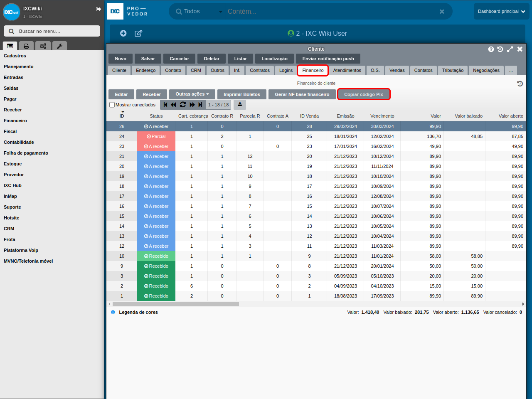Click the horizontal scrollbar of the grid

coord(175,304)
